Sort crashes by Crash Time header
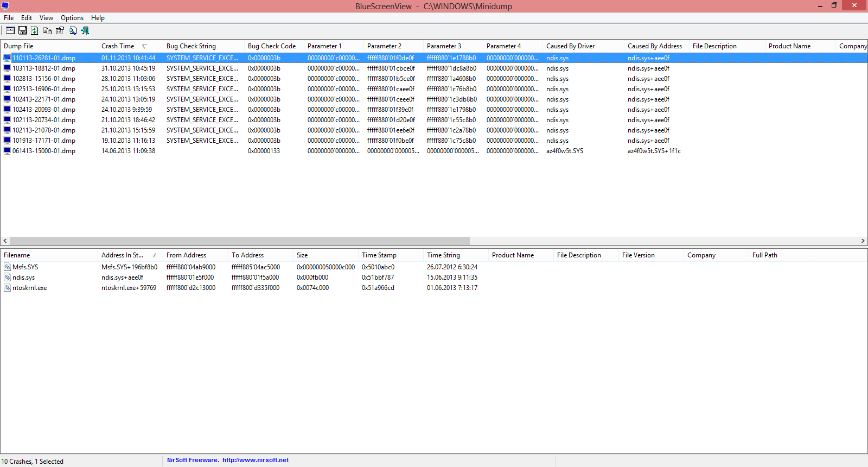This screenshot has width=868, height=467. (130, 46)
